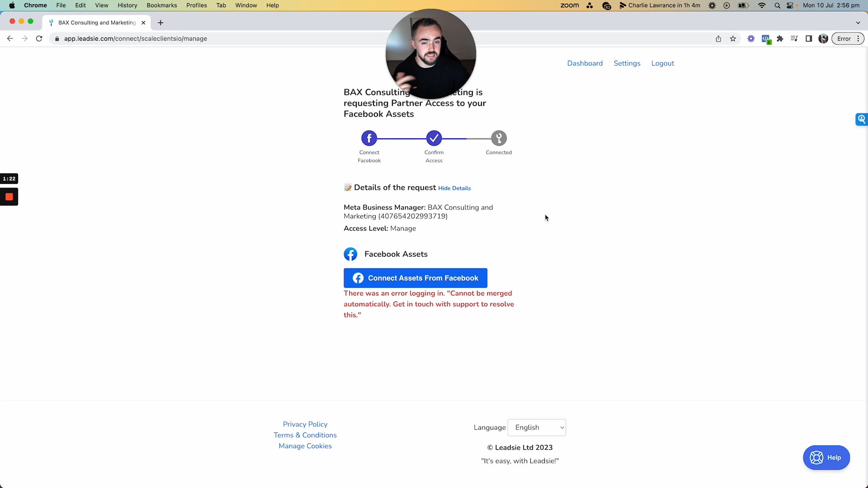
Task: Open the zoom menu bar item
Action: click(570, 5)
